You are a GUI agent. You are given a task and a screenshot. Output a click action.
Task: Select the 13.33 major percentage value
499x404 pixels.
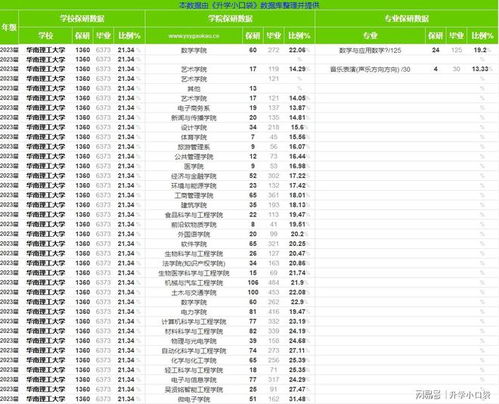pos(480,69)
